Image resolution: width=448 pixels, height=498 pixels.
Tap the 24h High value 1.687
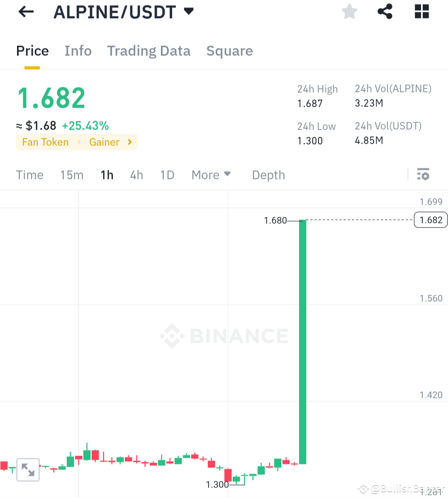tap(310, 104)
